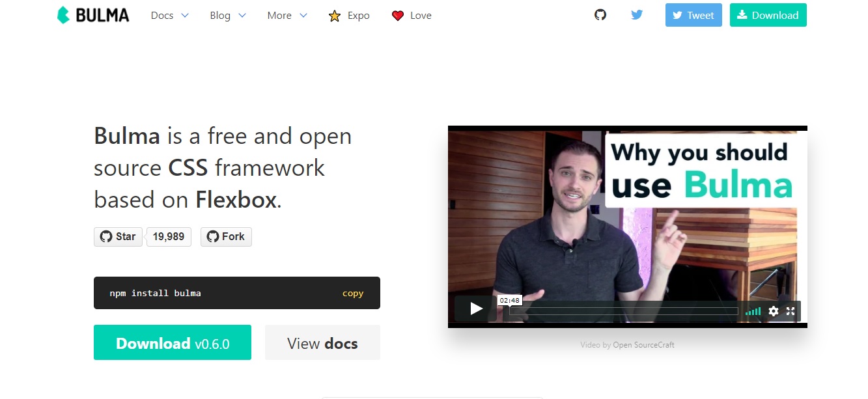Fork the repository on GitHub

point(226,237)
